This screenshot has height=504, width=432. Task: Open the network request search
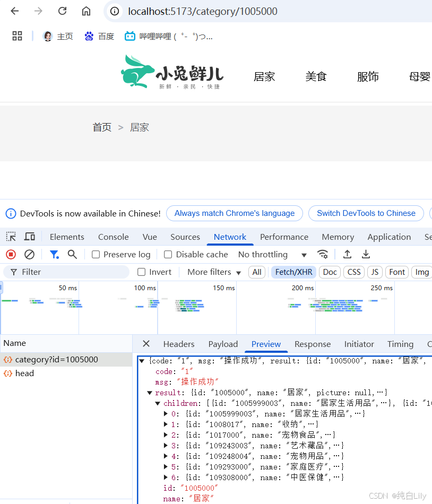tap(72, 254)
